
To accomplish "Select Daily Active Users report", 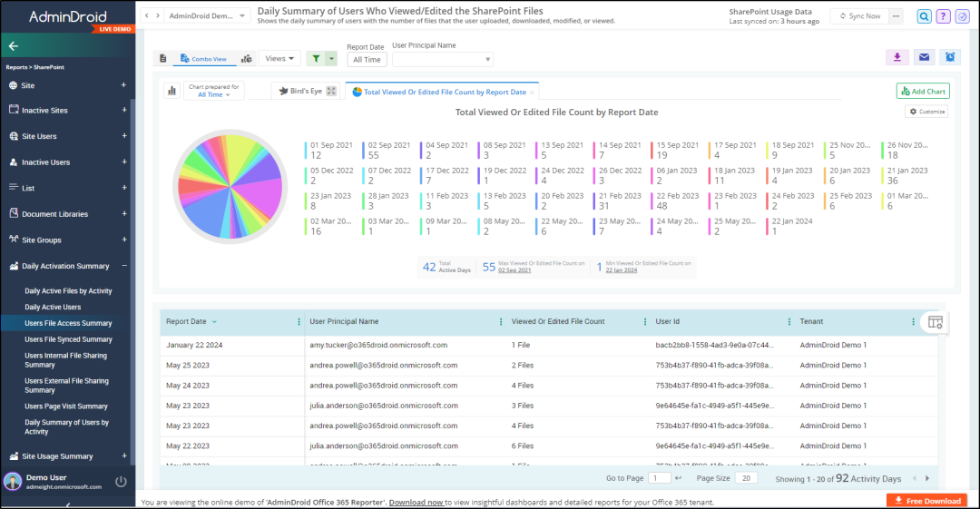I will click(x=53, y=307).
